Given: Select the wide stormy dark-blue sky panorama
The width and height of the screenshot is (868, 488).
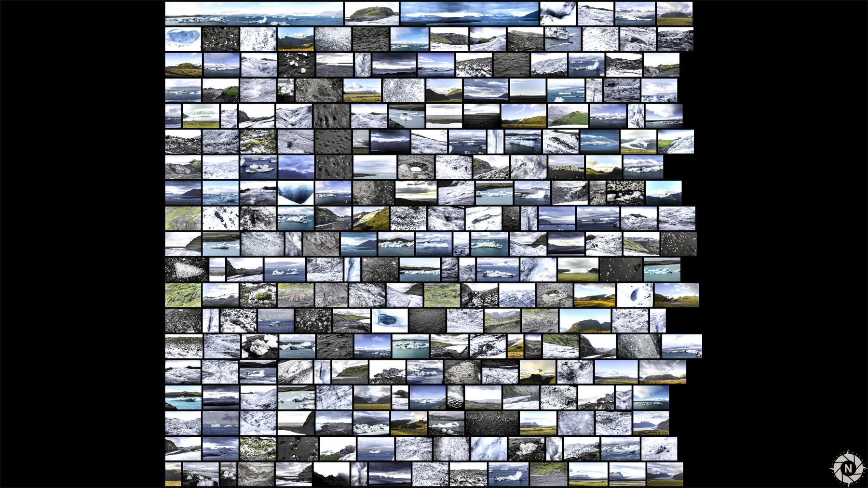Looking at the screenshot, I should 469,13.
